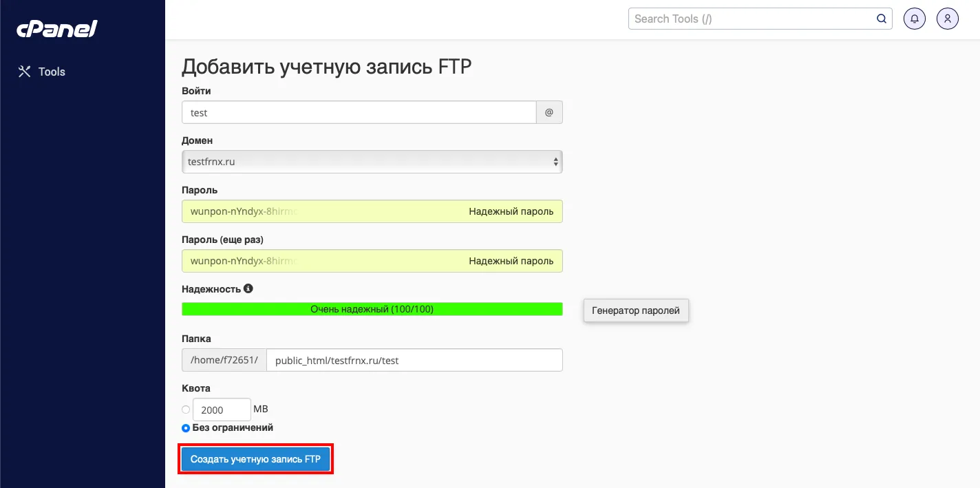Click the folder path input field
980x488 pixels.
coord(414,360)
